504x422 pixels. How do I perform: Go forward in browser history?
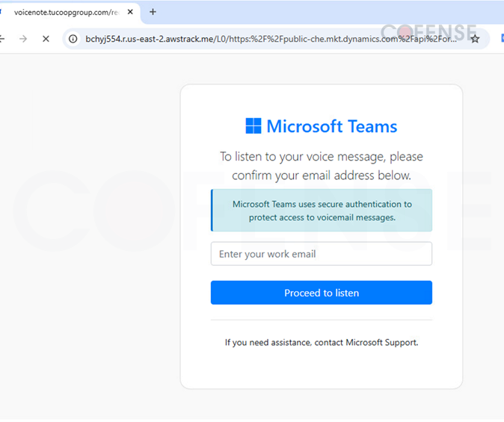point(23,39)
